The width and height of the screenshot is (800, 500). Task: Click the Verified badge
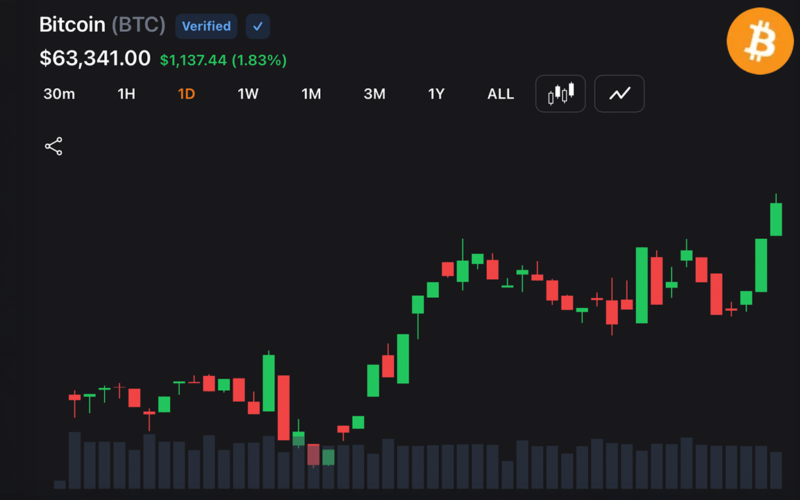[x=206, y=26]
